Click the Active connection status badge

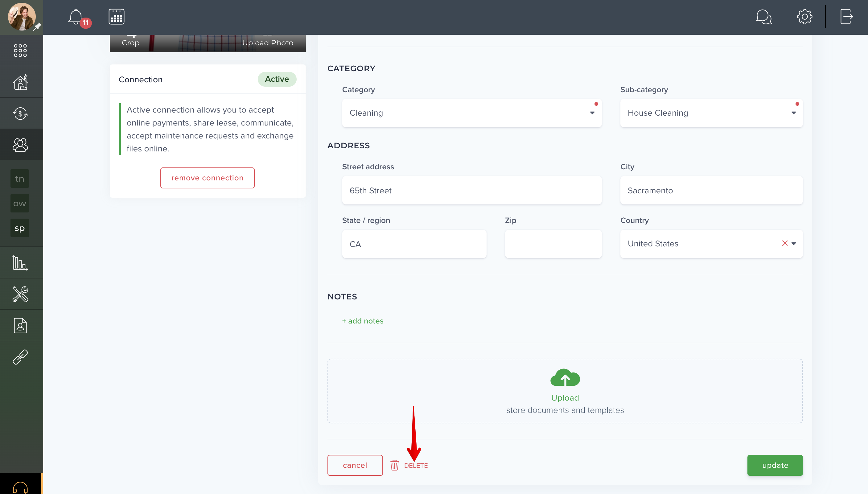(x=277, y=79)
